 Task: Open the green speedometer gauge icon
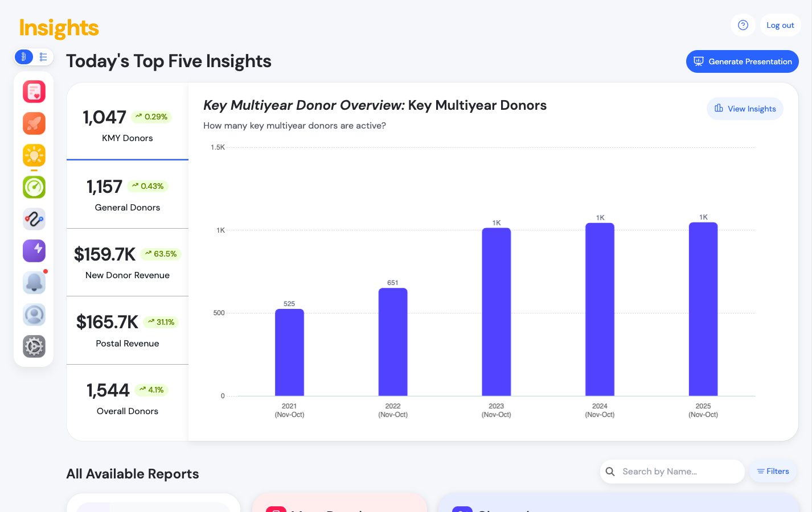[34, 187]
